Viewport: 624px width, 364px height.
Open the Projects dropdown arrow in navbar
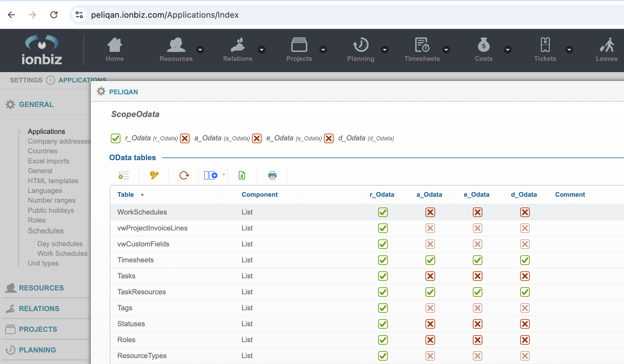[323, 50]
